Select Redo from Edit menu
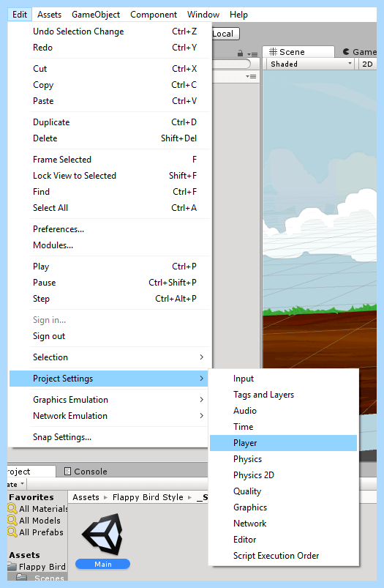 pos(110,48)
